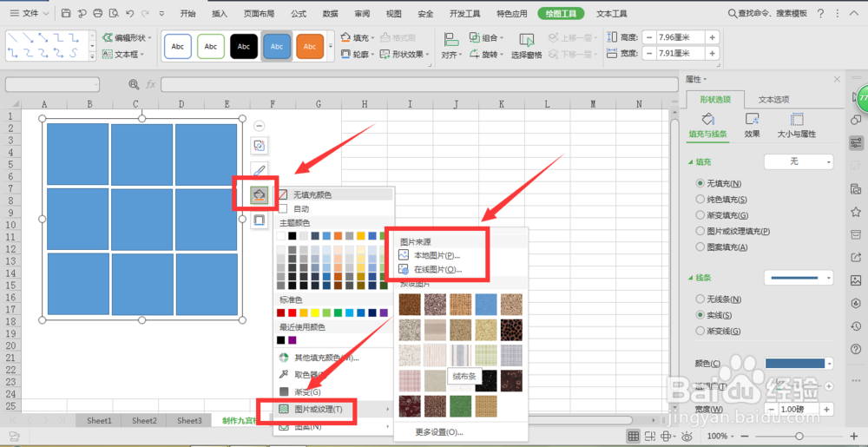Screen dimensions: 868x447
Task: Decrease 宽度 width with minus button
Action: (x=648, y=53)
